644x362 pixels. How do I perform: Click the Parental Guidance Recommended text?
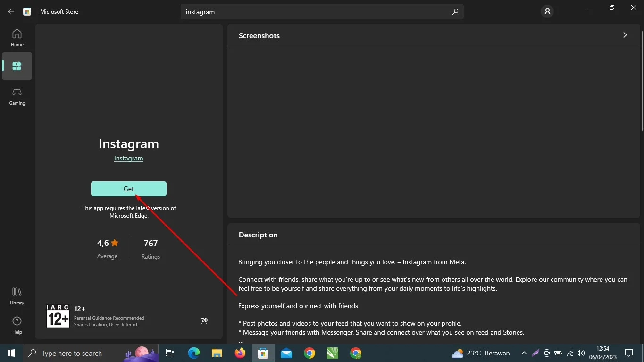pos(109,318)
